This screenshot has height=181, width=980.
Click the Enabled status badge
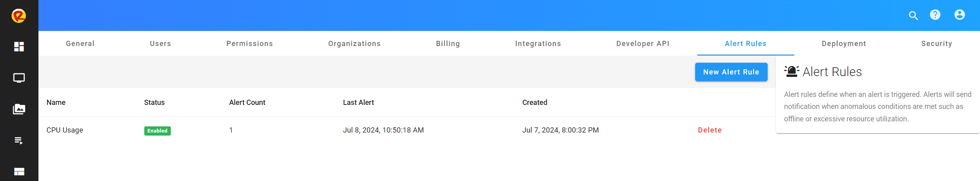coord(157,131)
